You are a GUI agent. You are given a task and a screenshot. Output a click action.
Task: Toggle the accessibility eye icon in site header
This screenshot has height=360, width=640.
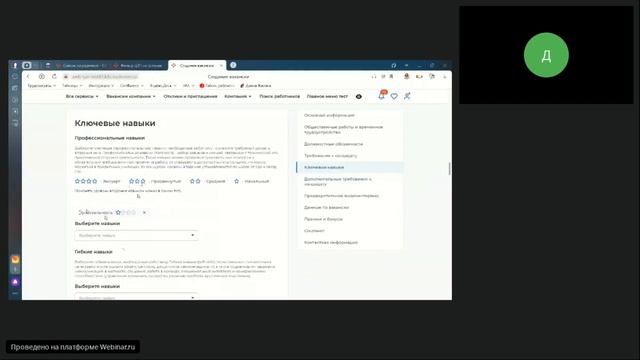[359, 97]
